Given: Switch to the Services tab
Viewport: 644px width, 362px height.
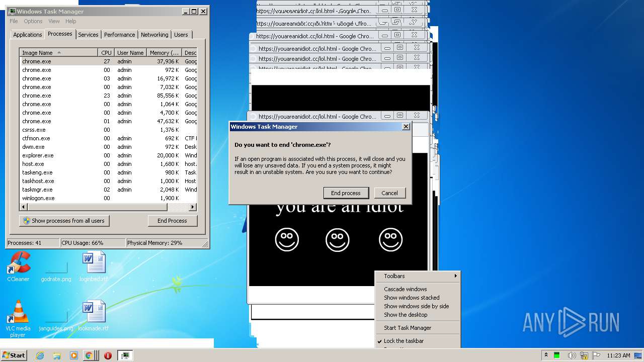Looking at the screenshot, I should click(x=88, y=35).
